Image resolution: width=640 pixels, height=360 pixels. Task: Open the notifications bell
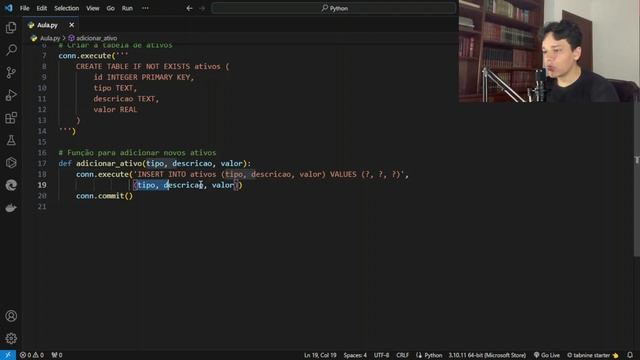[630, 355]
